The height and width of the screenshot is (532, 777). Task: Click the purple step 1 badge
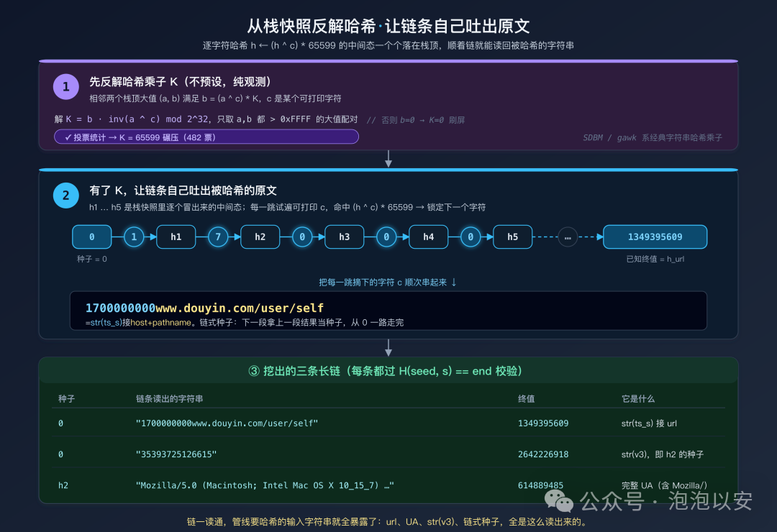[x=66, y=87]
